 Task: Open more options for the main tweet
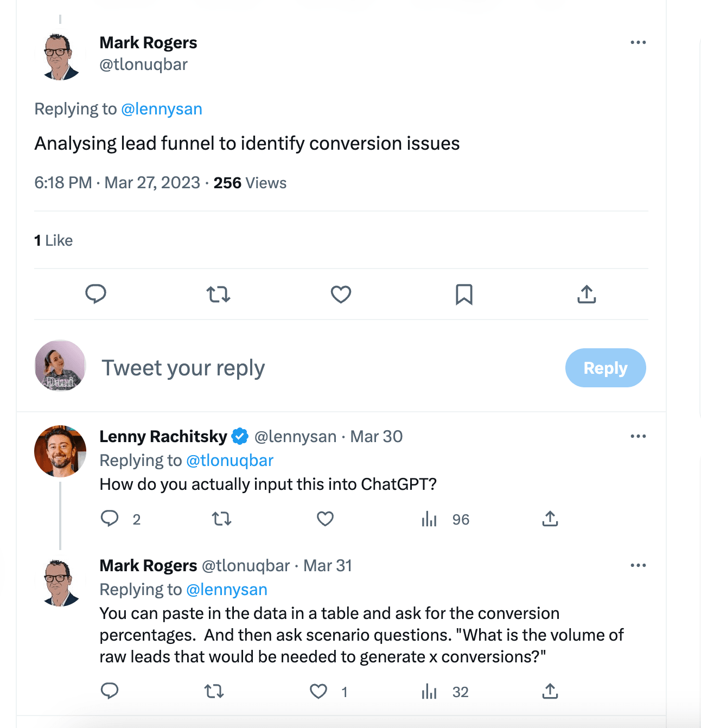638,42
